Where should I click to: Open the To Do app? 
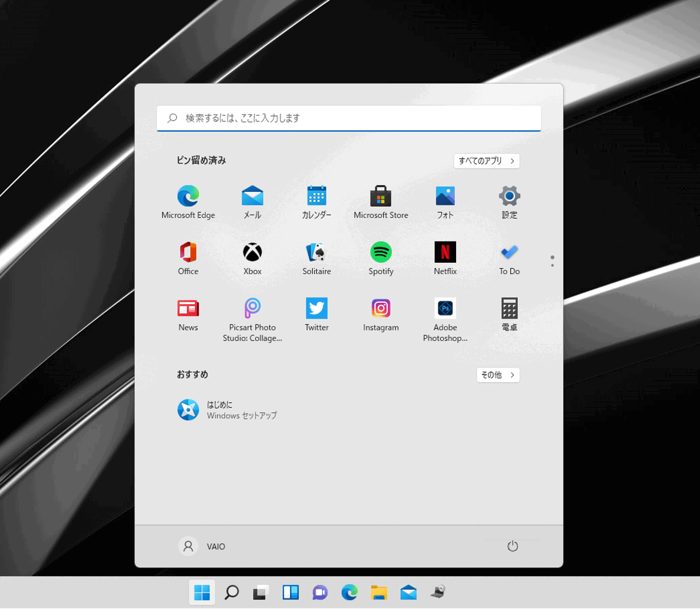pyautogui.click(x=509, y=258)
